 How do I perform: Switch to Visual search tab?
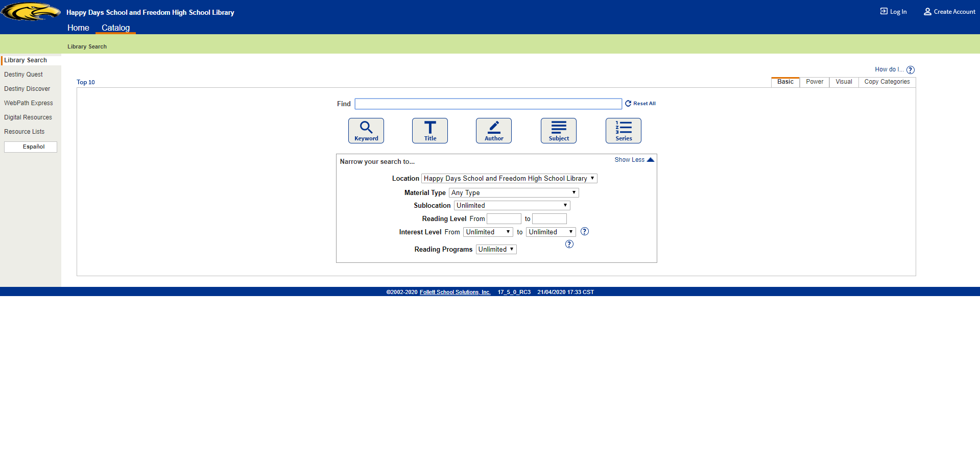(x=844, y=82)
